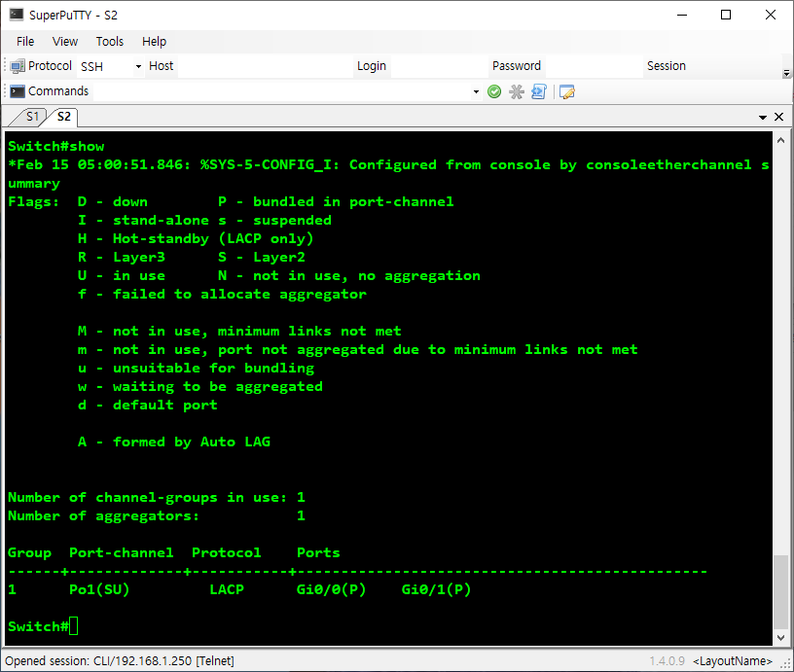Click the Gi0/1(P) port entry
The width and height of the screenshot is (794, 672).
(x=436, y=589)
